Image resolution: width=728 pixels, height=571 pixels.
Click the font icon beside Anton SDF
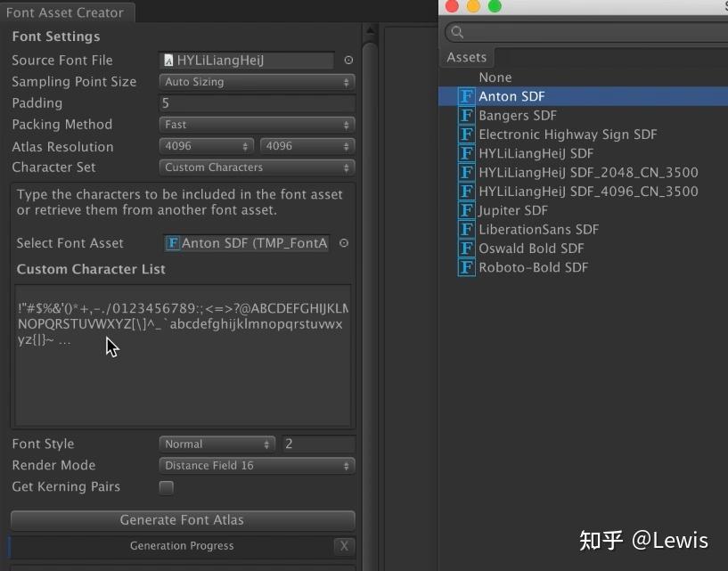pyautogui.click(x=465, y=95)
